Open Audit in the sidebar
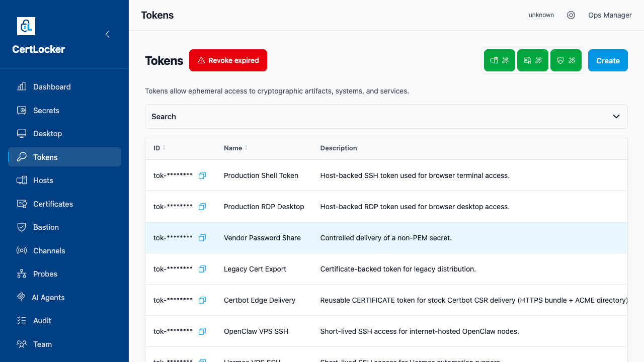 tap(64, 321)
